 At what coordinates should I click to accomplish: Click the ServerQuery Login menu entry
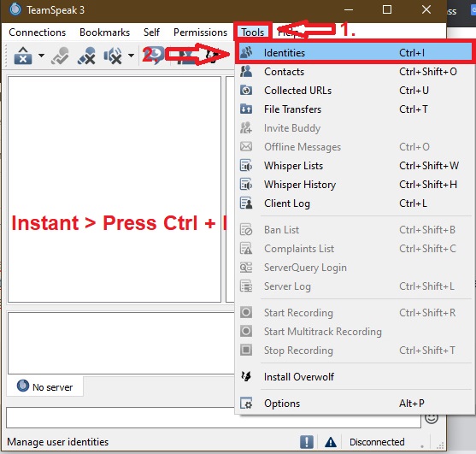(355, 268)
